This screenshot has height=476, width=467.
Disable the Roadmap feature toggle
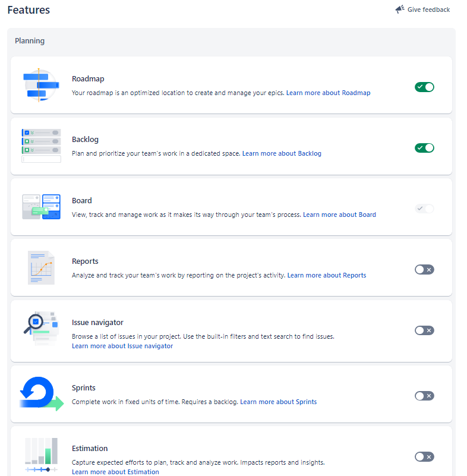click(424, 86)
